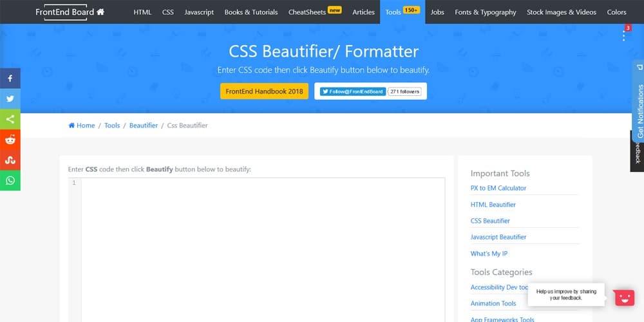Open the HTML menu item

click(142, 12)
